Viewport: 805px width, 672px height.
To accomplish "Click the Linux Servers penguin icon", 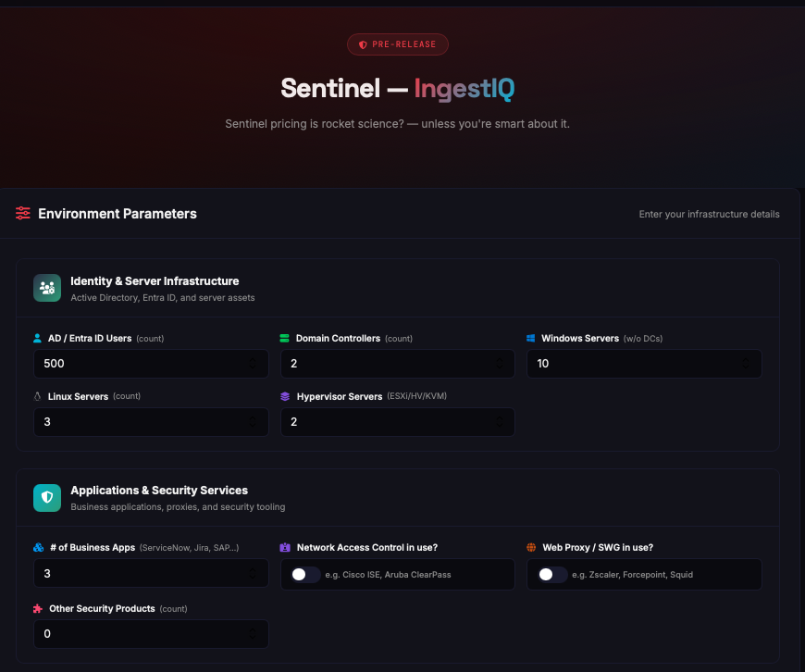I will [x=38, y=396].
